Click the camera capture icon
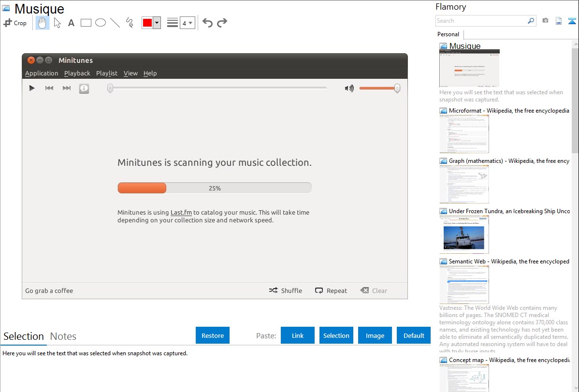 click(545, 21)
